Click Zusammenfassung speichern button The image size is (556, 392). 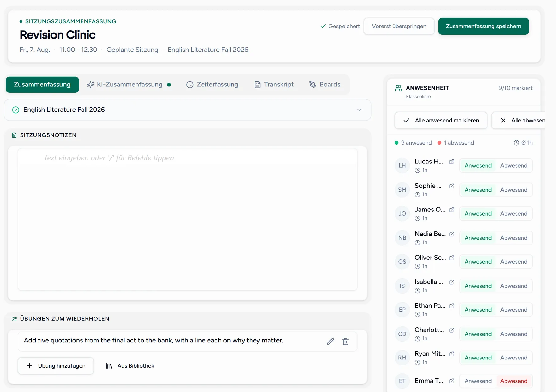tap(483, 26)
